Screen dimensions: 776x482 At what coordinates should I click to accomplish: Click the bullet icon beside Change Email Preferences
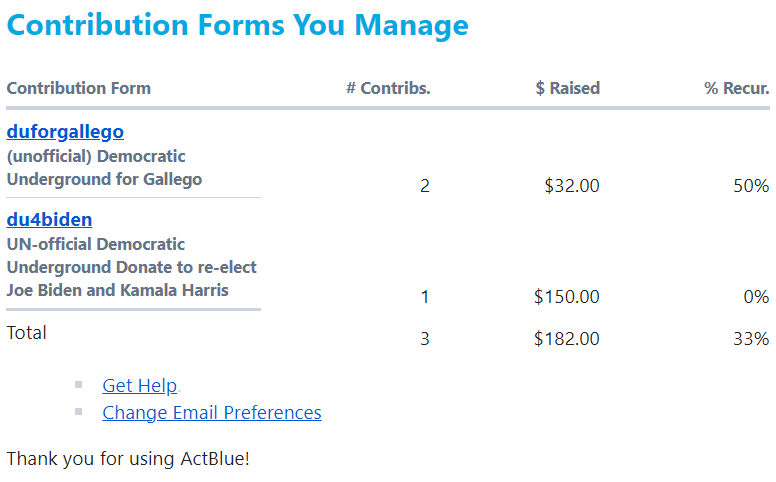pyautogui.click(x=79, y=411)
